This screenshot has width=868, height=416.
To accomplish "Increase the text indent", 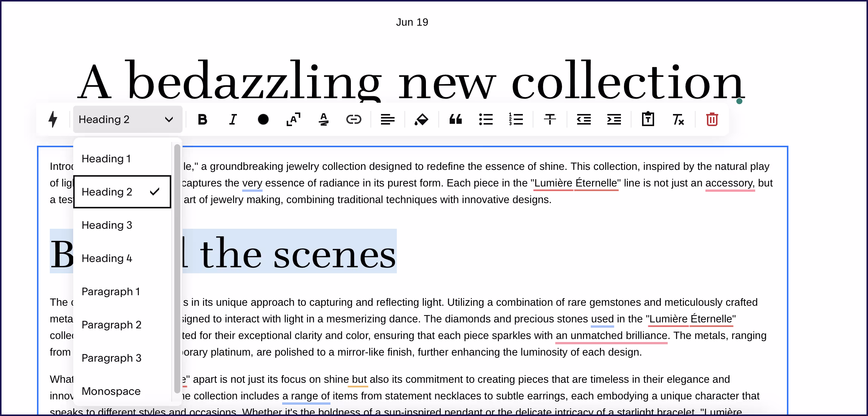I will click(614, 120).
